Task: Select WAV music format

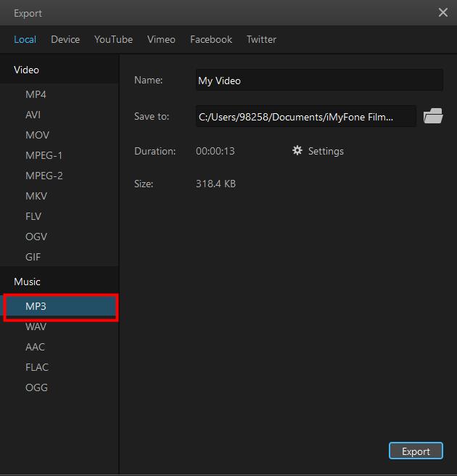Action: coord(36,327)
